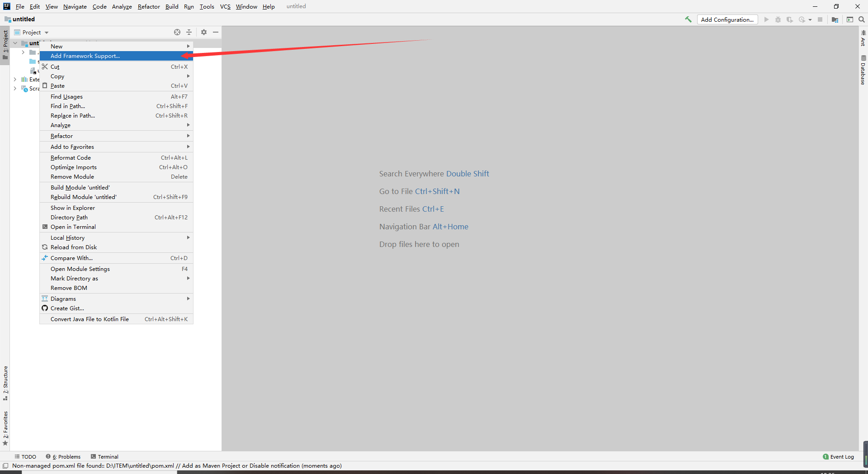
Task: Hide the Project panel with the minus icon
Action: coord(216,32)
